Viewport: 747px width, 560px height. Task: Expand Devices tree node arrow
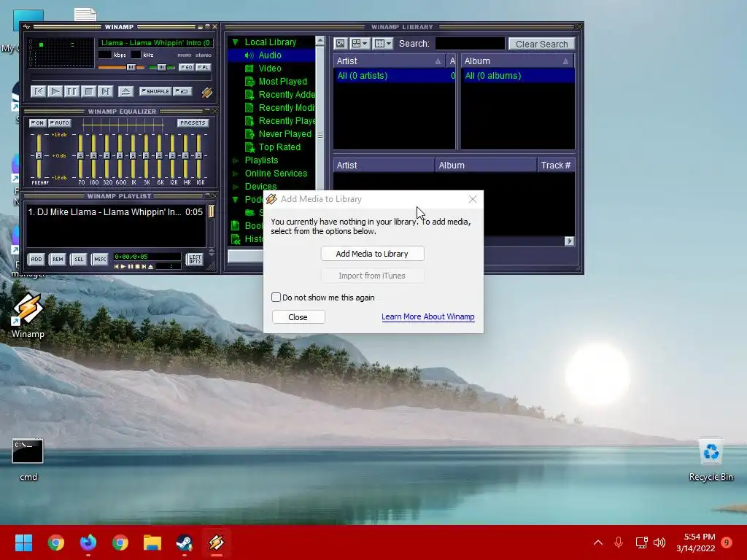click(x=236, y=187)
